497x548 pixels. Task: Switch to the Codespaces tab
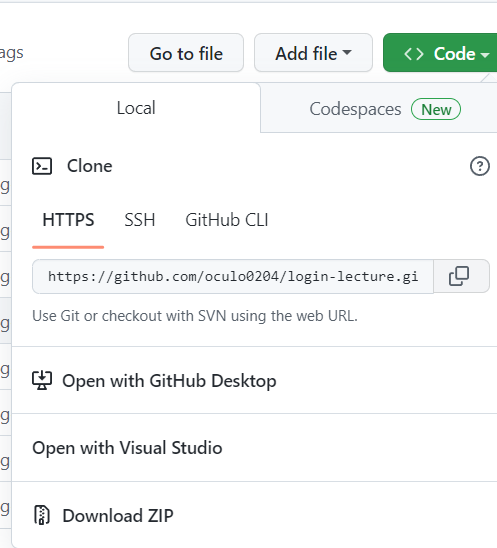pos(379,109)
